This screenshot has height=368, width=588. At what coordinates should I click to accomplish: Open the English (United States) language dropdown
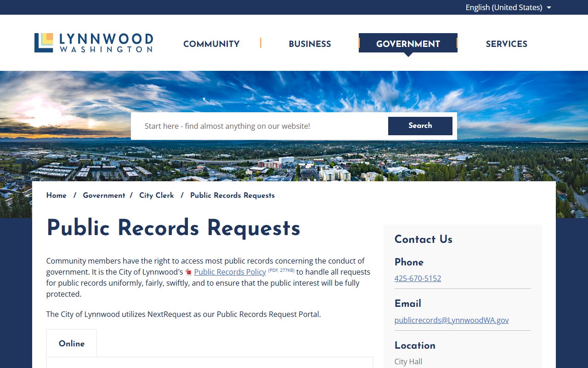(508, 7)
